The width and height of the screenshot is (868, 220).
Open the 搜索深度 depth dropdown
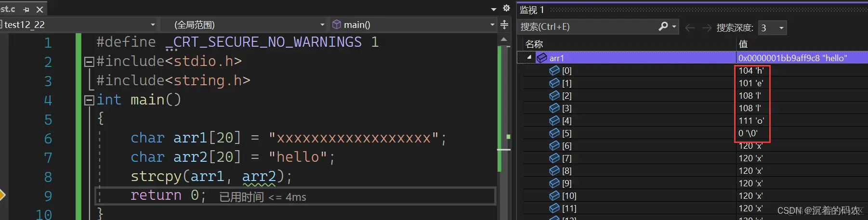pyautogui.click(x=772, y=28)
